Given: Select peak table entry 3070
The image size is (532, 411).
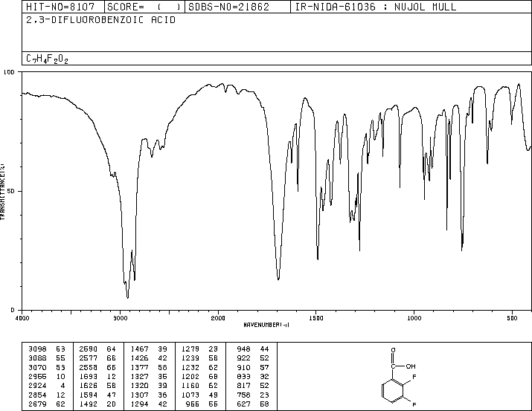Looking at the screenshot, I should point(47,367).
